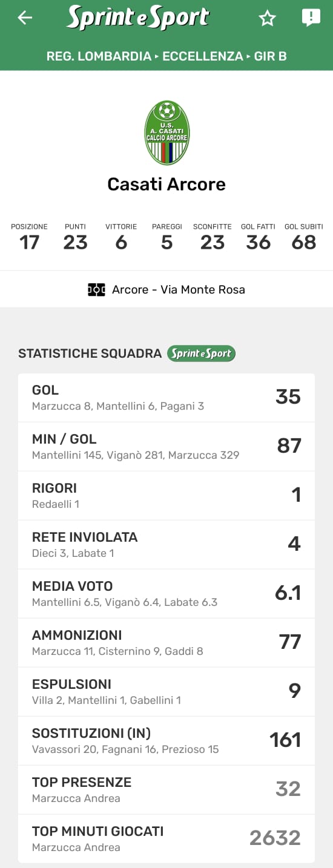Tap the green Sprint e Sport badge
Screen dimensions: 333x868
(201, 353)
